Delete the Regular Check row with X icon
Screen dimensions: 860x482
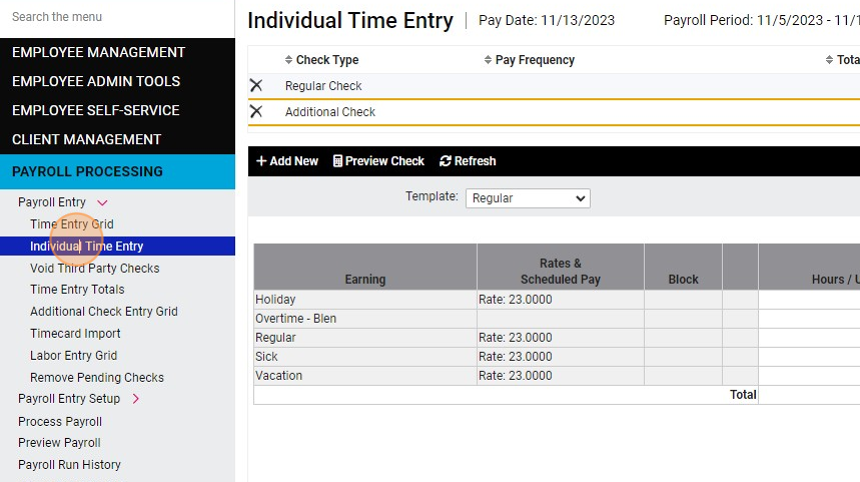[256, 86]
